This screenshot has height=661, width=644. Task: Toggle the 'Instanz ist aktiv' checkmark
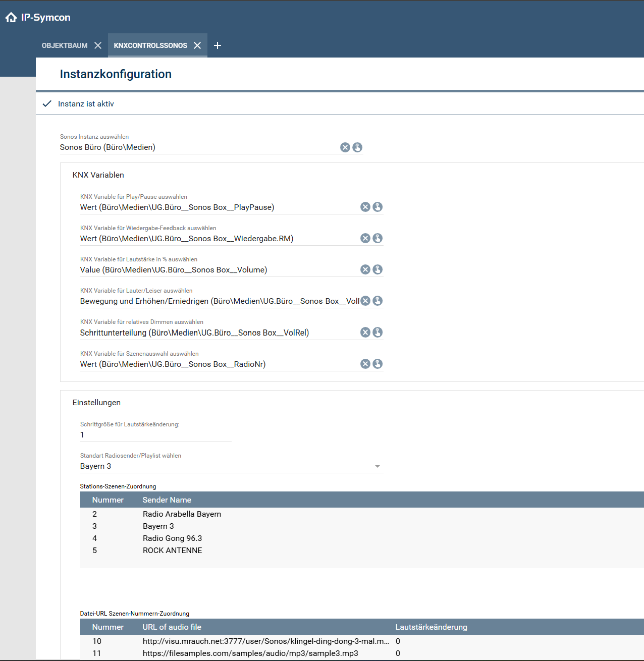(x=47, y=104)
